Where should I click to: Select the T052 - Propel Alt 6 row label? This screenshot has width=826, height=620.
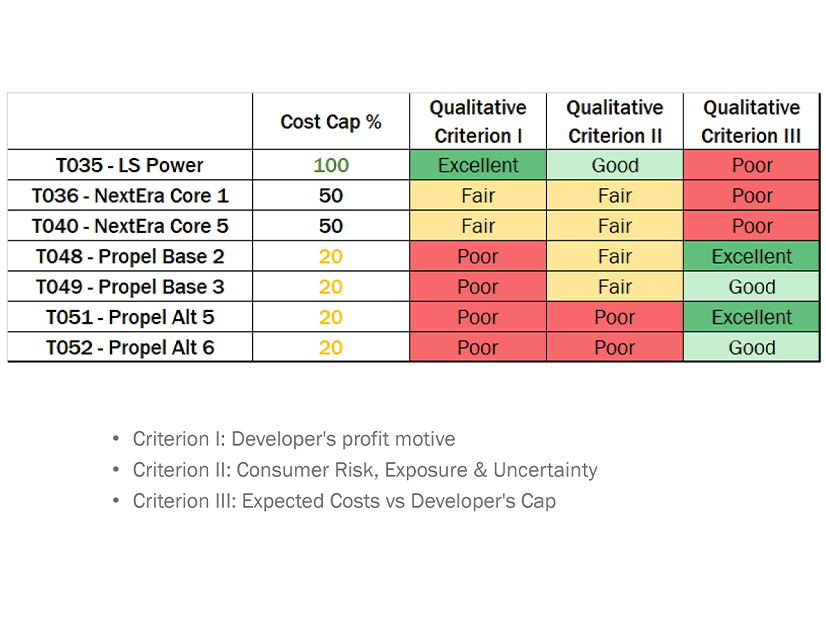pyautogui.click(x=130, y=348)
